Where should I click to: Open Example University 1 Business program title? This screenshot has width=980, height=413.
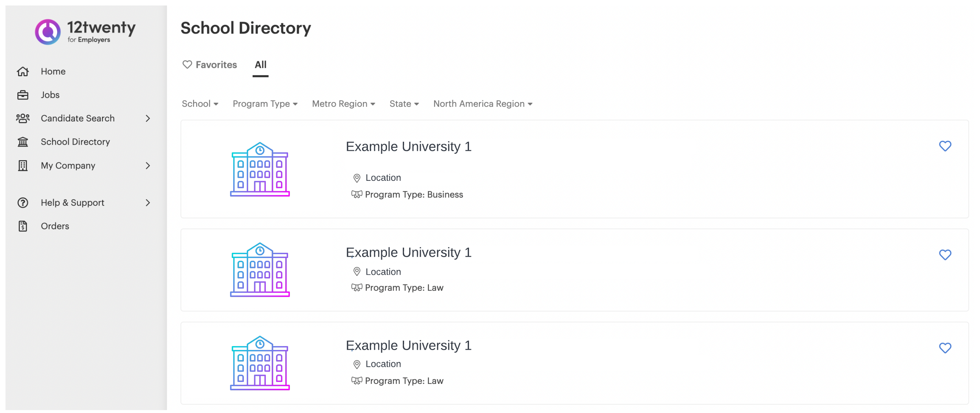[408, 146]
